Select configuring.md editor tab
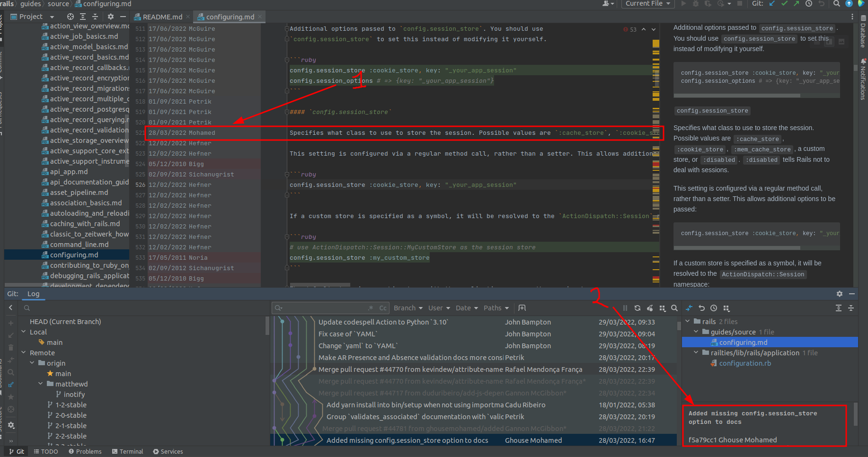The image size is (868, 457). (230, 17)
